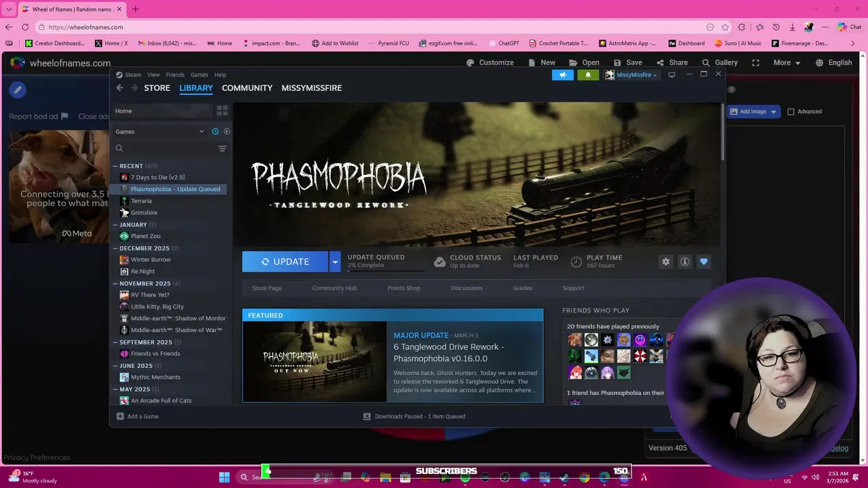The image size is (868, 488).
Task: Collapse the JANUARY group
Action: [x=115, y=224]
